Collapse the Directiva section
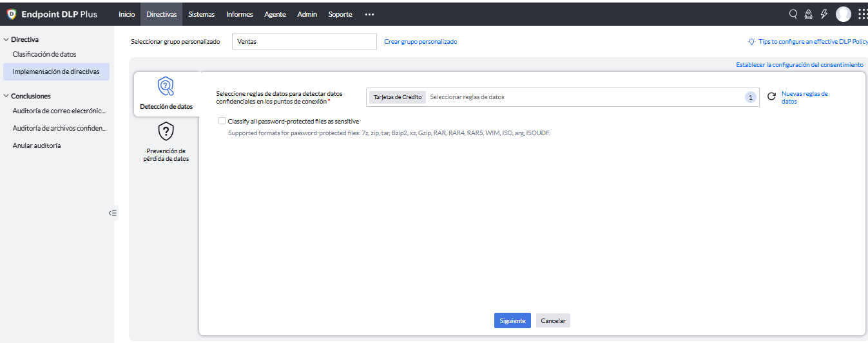Screen dimensions: 868x343 click(x=6, y=39)
